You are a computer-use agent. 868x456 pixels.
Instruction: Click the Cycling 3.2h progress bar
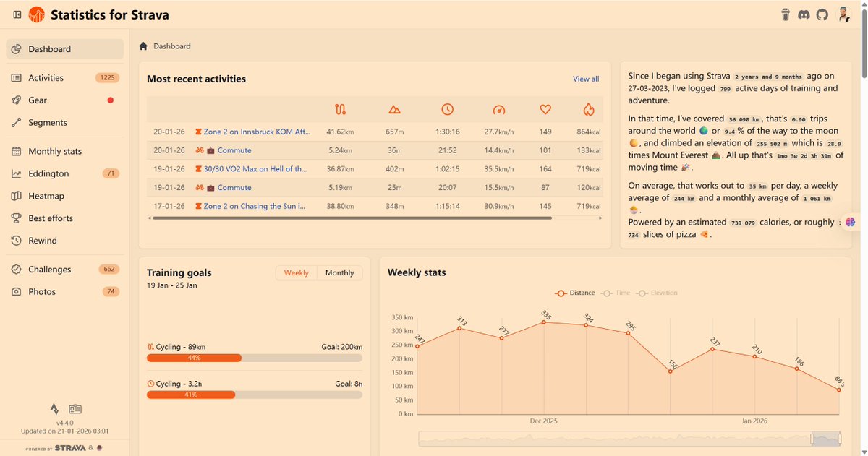tap(255, 395)
